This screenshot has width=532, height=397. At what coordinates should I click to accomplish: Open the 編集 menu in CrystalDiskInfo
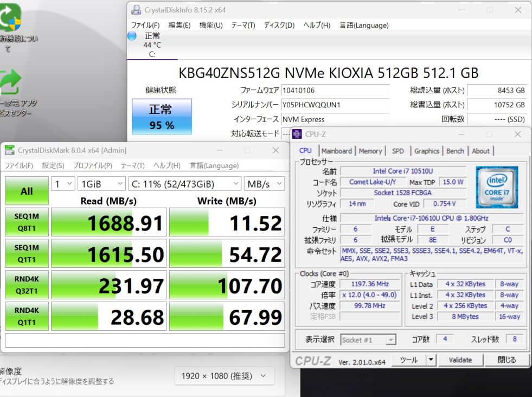(x=179, y=25)
